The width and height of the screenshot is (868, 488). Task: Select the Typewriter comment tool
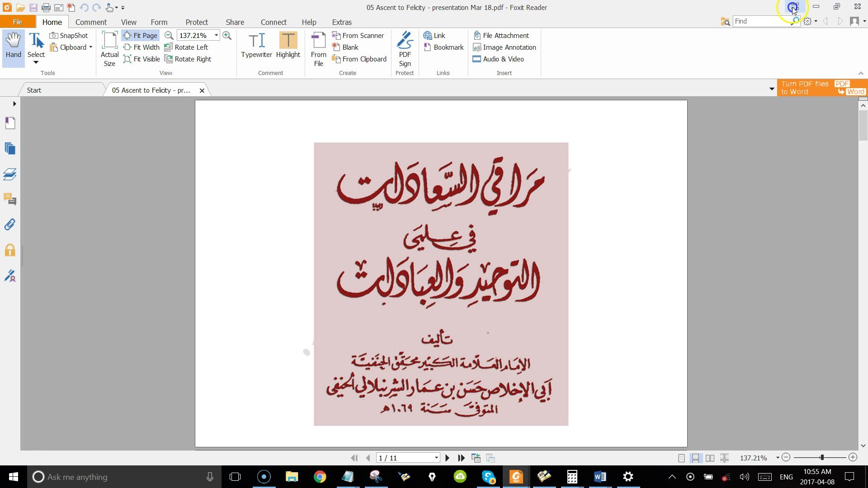click(x=256, y=45)
